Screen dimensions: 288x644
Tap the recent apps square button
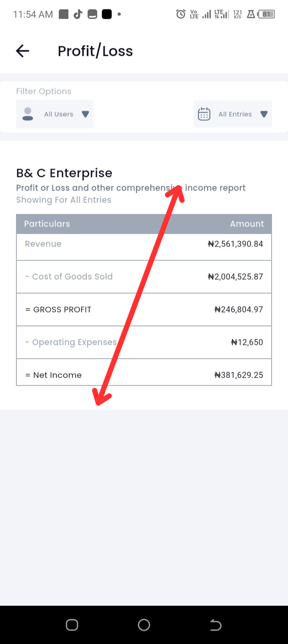point(72,625)
